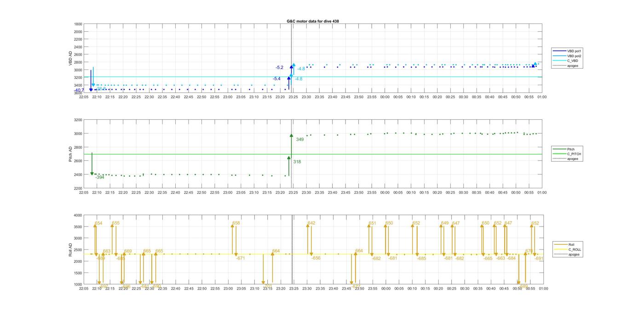This screenshot has height=319, width=644.
Task: Click the '669' roll data label
Action: 128,251
